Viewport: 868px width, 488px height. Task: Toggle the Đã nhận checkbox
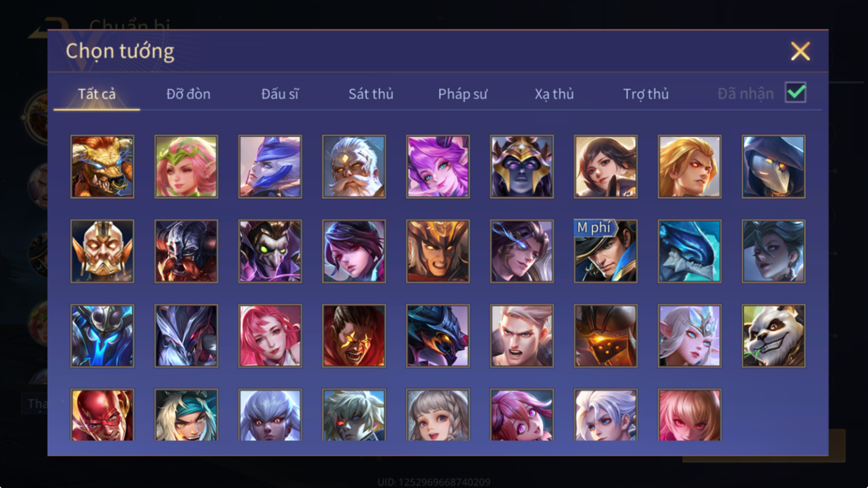(795, 92)
